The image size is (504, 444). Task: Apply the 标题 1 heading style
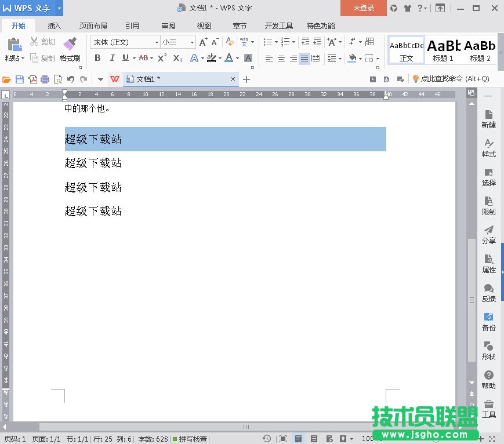pyautogui.click(x=443, y=50)
